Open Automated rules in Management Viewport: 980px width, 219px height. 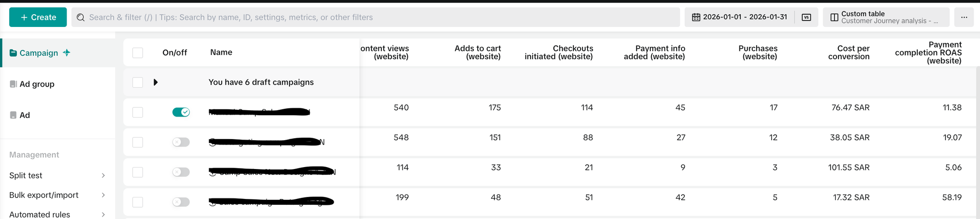[x=40, y=214]
